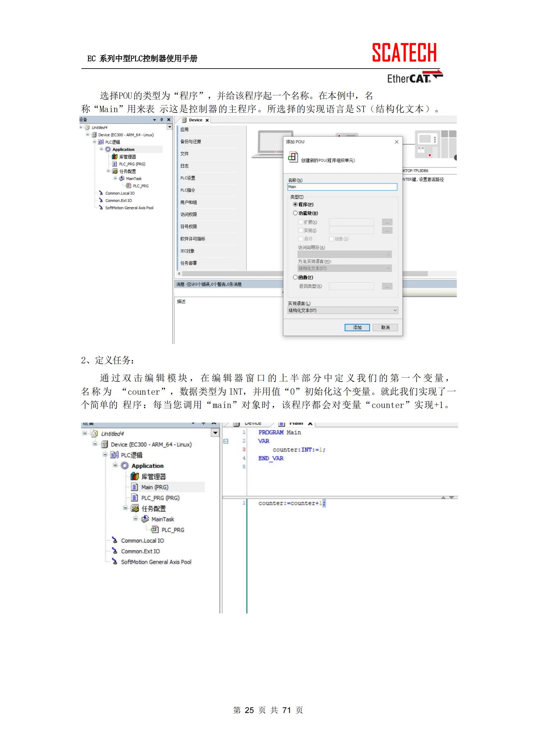Click the MainTask icon in lower tree
The width and height of the screenshot is (534, 756).
coord(145,519)
